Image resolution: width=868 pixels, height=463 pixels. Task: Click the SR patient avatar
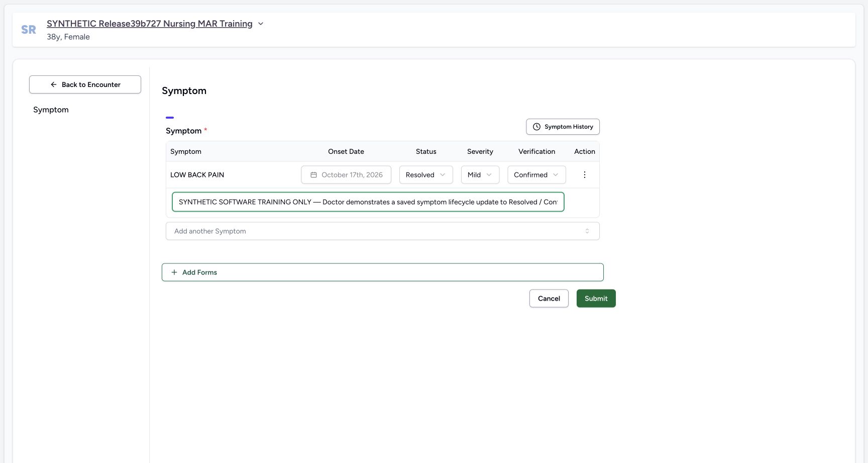point(29,30)
